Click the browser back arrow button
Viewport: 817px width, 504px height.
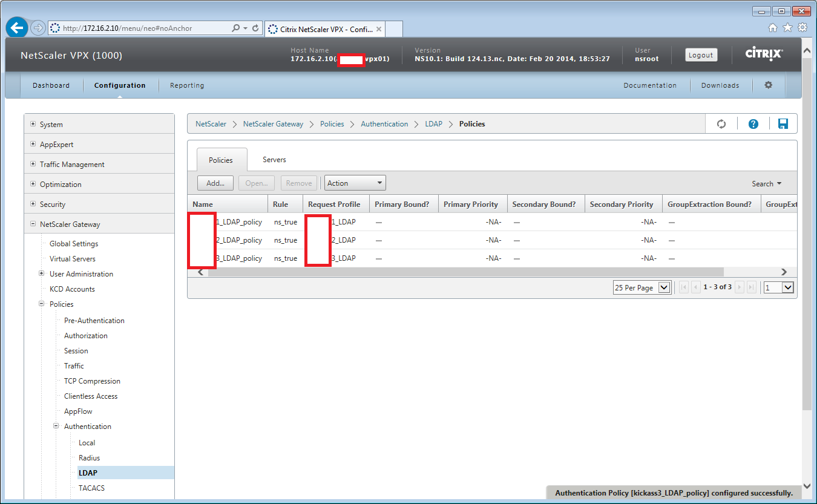pyautogui.click(x=17, y=28)
